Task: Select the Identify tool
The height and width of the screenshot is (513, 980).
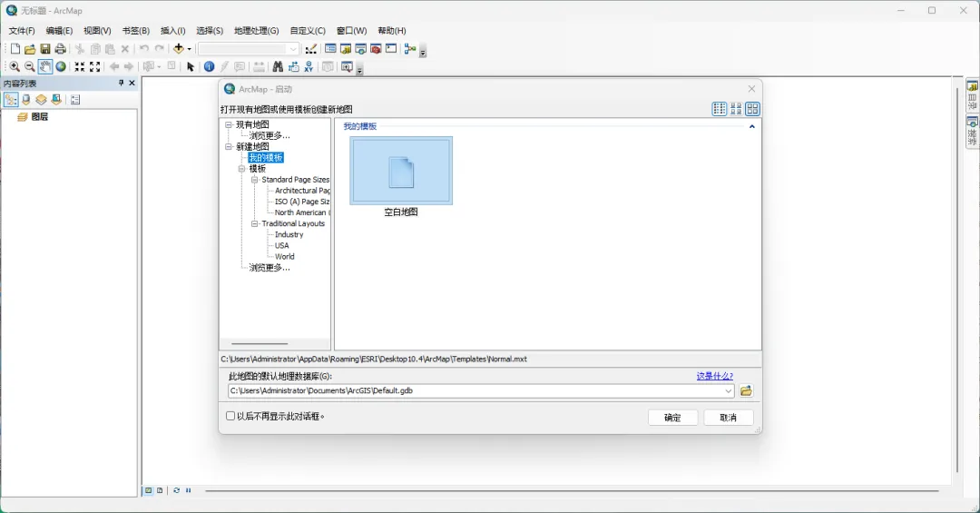Action: 210,66
